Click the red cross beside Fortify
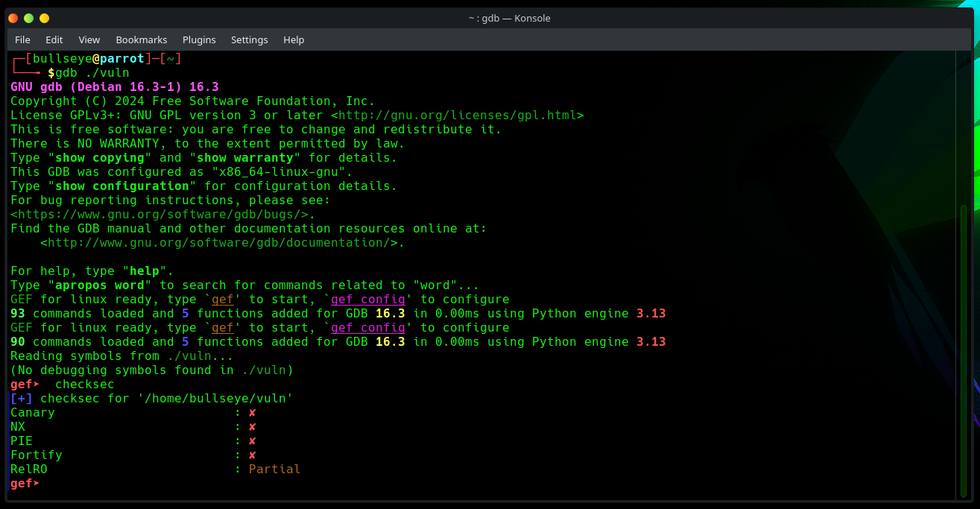Screen dimensions: 980x509 tap(253, 455)
